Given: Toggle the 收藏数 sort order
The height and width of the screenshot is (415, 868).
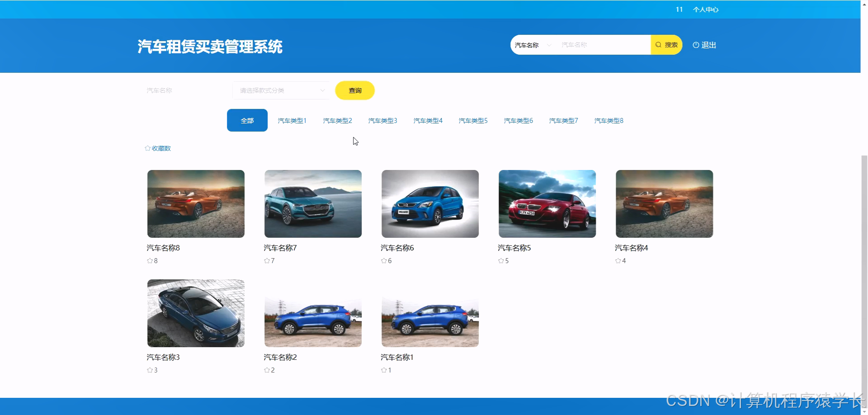Looking at the screenshot, I should tap(158, 148).
